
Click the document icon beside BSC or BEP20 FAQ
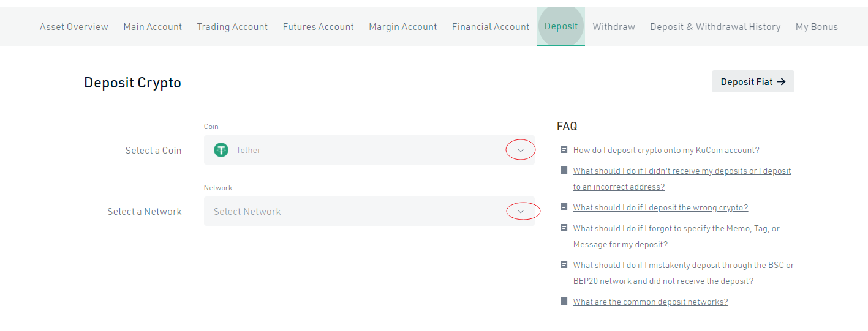point(564,264)
